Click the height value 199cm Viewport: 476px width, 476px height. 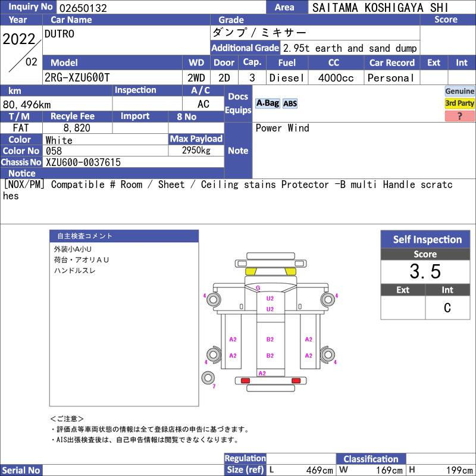tap(459, 470)
